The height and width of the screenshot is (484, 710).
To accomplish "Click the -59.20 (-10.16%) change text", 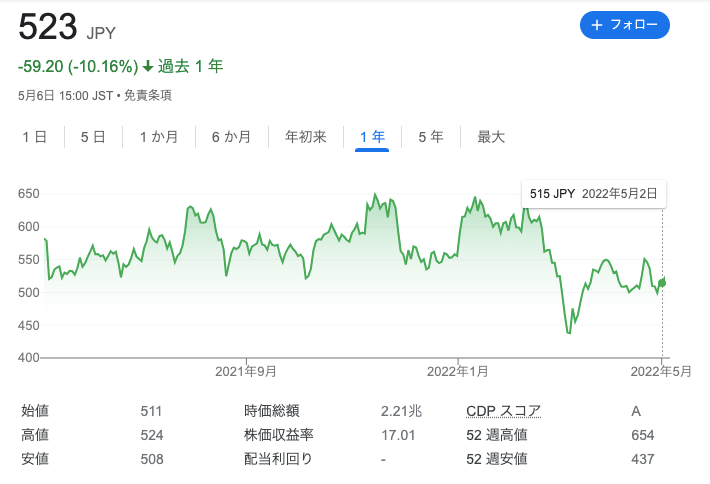I will point(78,67).
